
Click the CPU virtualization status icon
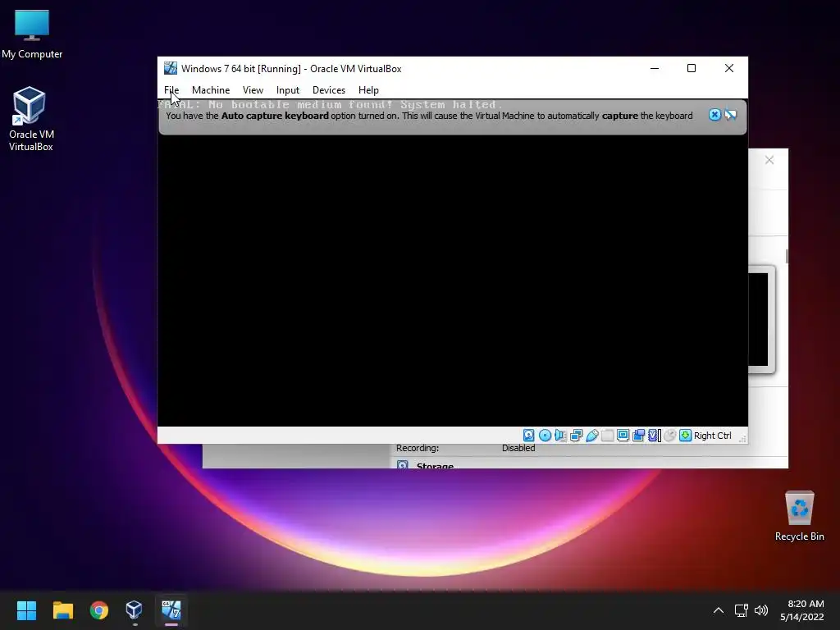point(654,436)
